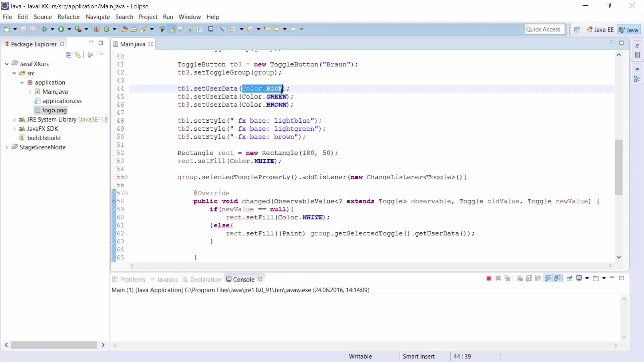Click the Quick Access field

pyautogui.click(x=545, y=29)
